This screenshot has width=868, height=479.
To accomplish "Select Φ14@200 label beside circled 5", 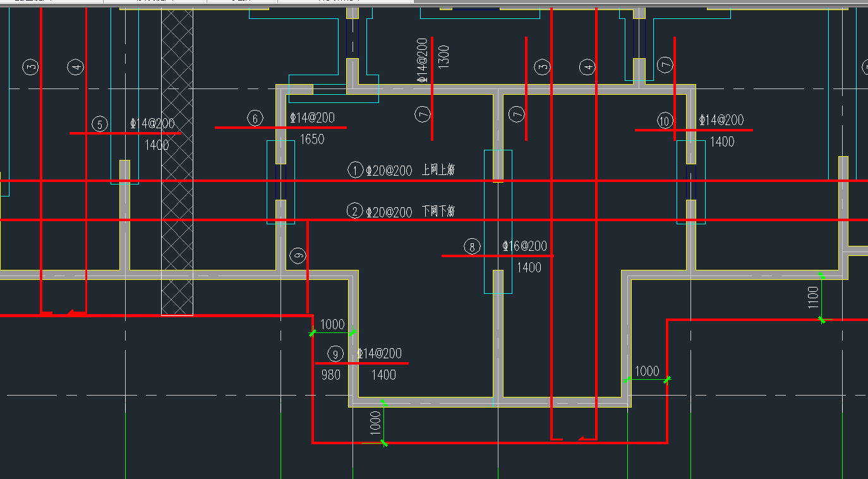I will coord(152,123).
